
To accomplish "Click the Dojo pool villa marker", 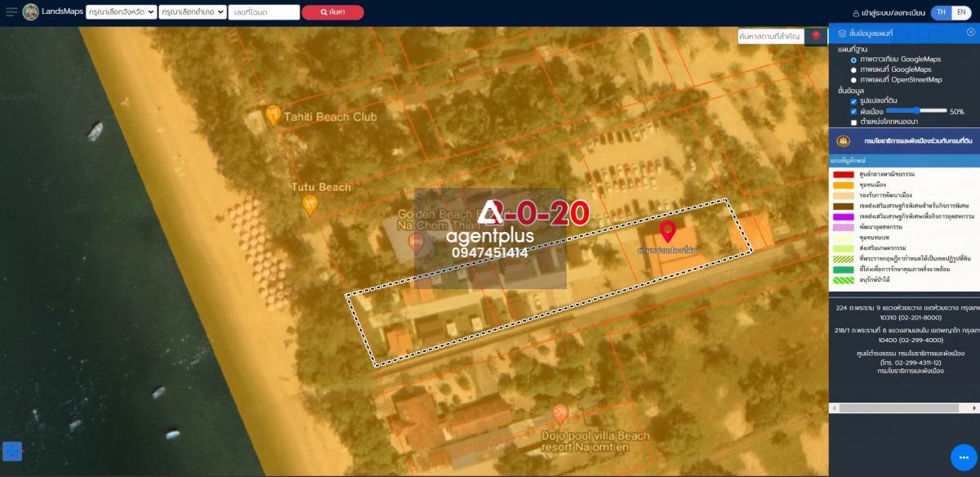I will tap(560, 412).
